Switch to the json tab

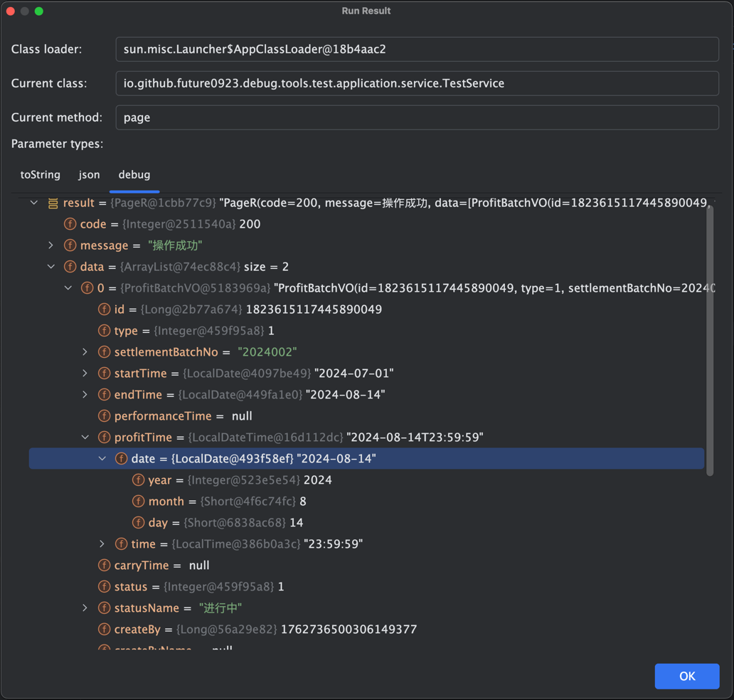(x=89, y=175)
